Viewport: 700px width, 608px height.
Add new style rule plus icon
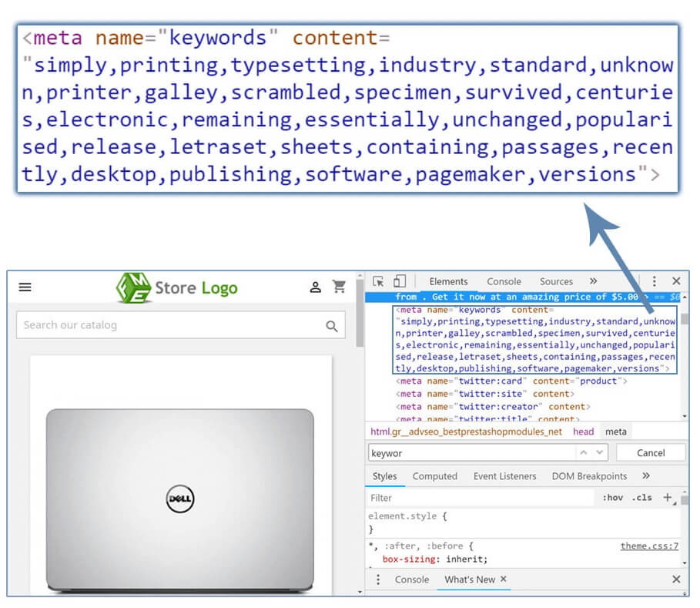(668, 497)
